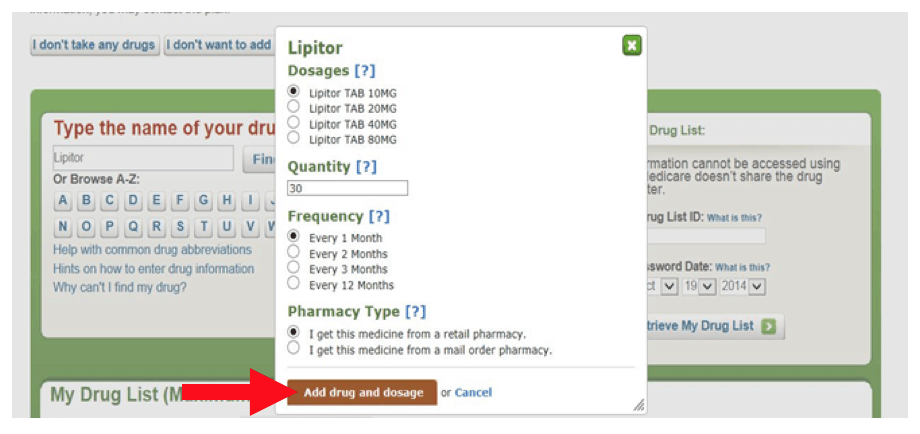Open the 2014 year dropdown
Image resolution: width=920 pixels, height=434 pixels.
[x=742, y=287]
